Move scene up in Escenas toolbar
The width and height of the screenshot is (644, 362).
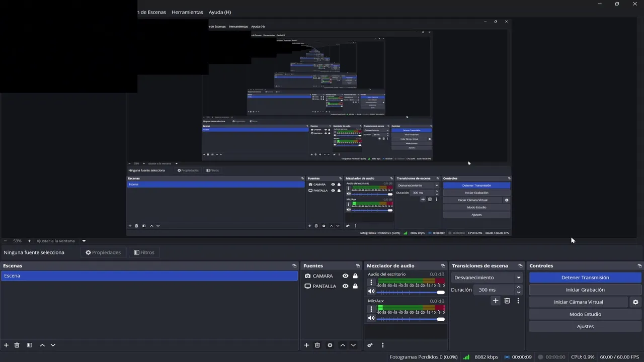tap(42, 345)
